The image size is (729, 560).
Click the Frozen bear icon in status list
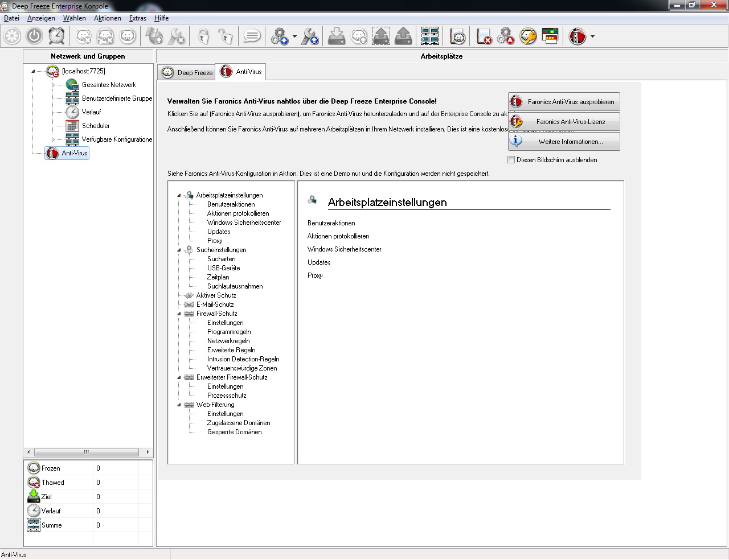(34, 468)
